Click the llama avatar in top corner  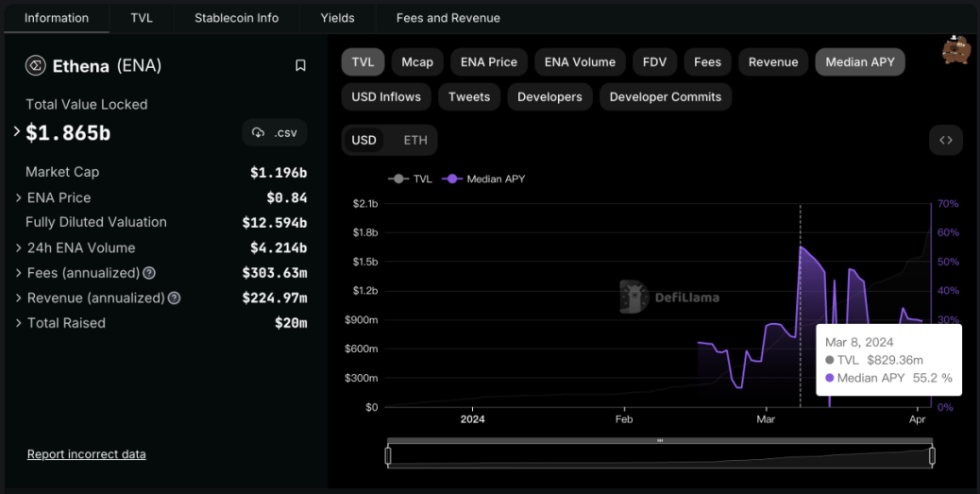[x=955, y=50]
